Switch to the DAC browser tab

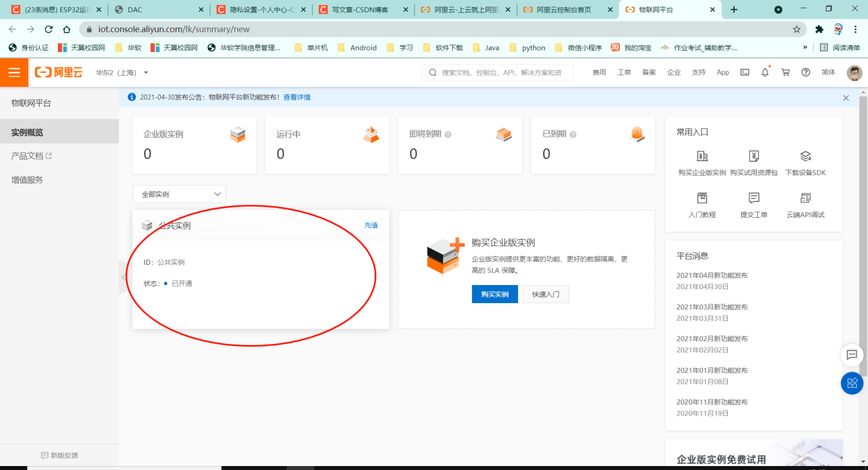pos(158,10)
